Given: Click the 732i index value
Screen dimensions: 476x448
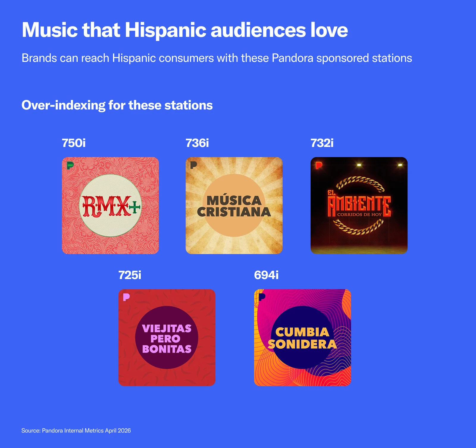Looking at the screenshot, I should (322, 143).
